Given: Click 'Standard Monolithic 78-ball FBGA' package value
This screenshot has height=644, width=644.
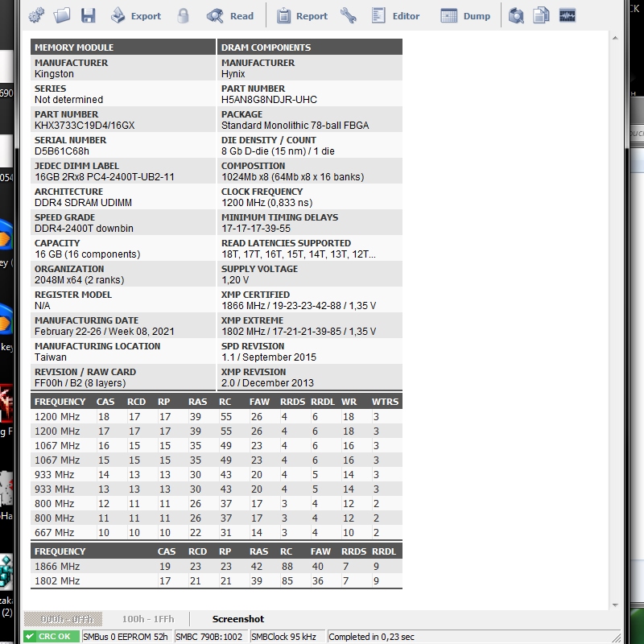Looking at the screenshot, I should point(295,126).
